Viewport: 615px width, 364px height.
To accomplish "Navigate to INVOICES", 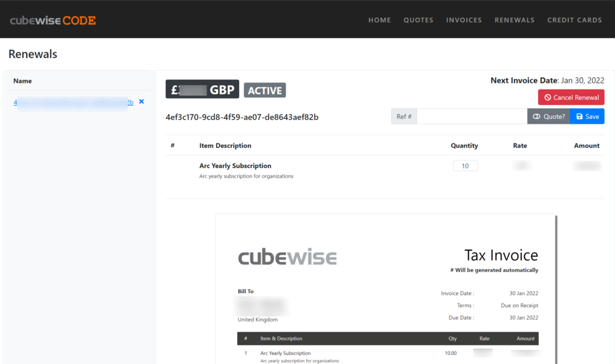I will point(464,20).
